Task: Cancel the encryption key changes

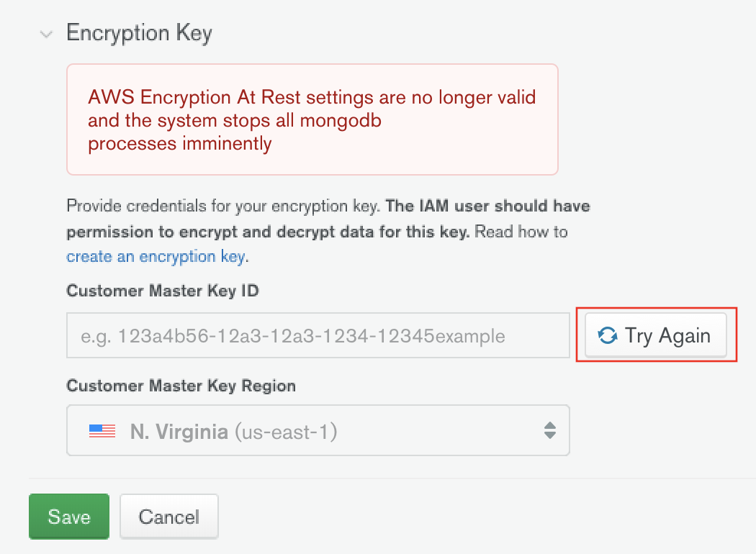Action: (168, 517)
